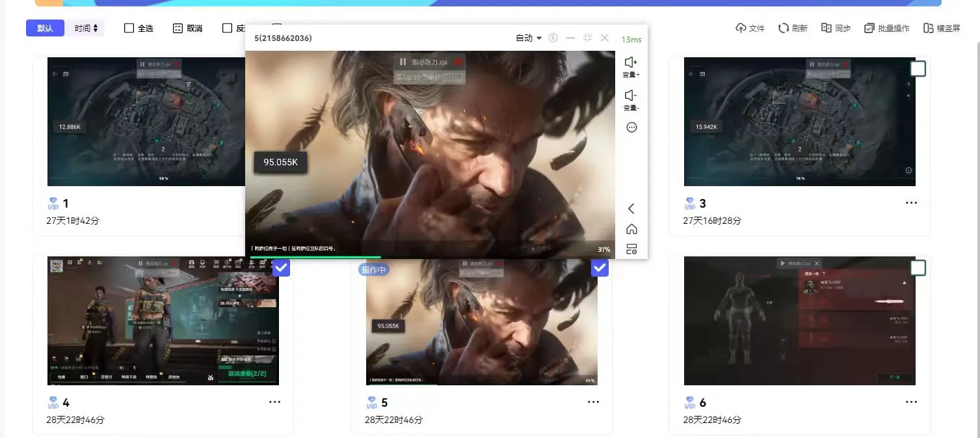This screenshot has width=980, height=438.
Task: Tick the checkbox on device 6 thumbnail
Action: pos(918,267)
